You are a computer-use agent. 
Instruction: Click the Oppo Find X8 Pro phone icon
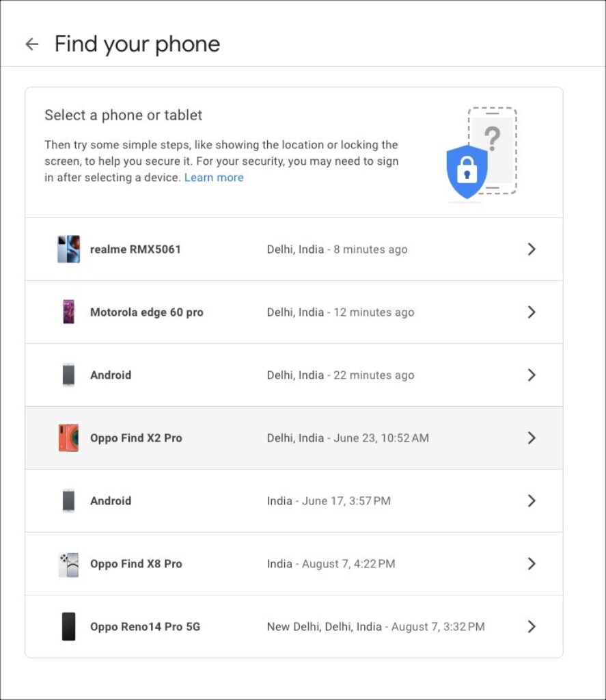[68, 564]
